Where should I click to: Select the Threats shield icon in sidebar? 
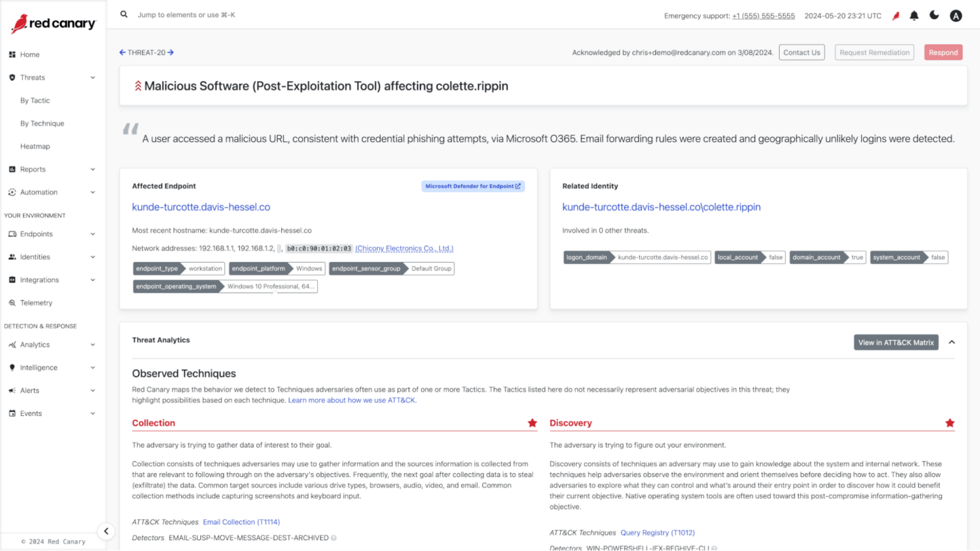tap(13, 77)
